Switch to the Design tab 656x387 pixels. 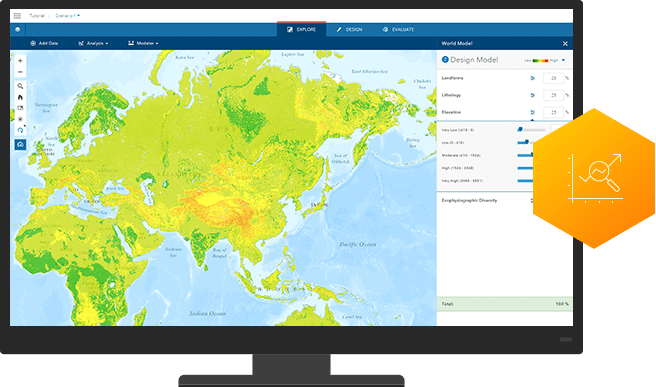tap(349, 30)
